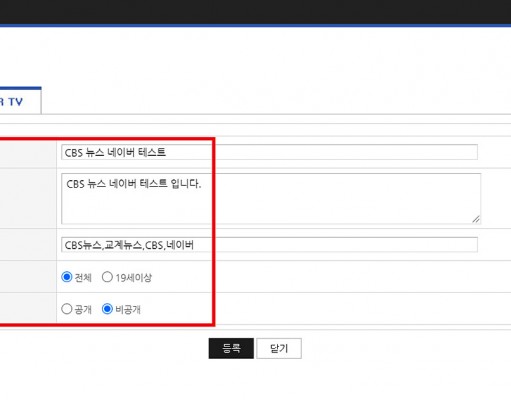Click the '19세이상' label text

[134, 277]
